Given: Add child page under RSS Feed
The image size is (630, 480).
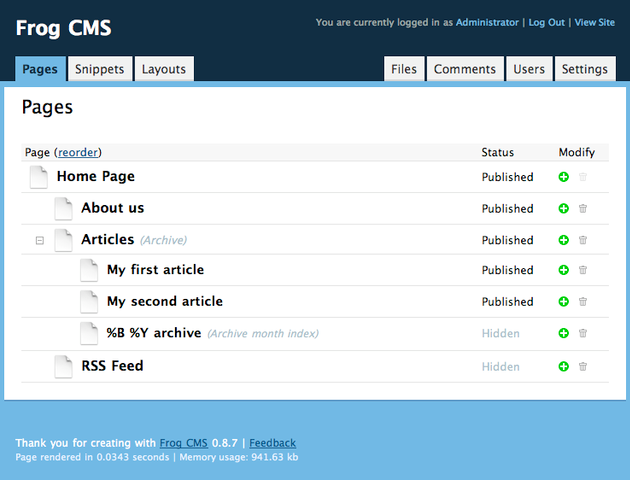Looking at the screenshot, I should 564,366.
